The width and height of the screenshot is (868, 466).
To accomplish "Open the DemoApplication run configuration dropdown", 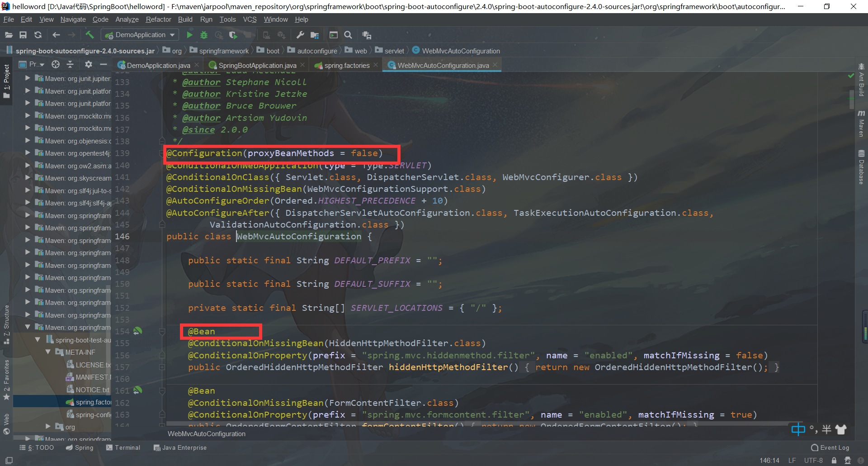I will tap(140, 35).
